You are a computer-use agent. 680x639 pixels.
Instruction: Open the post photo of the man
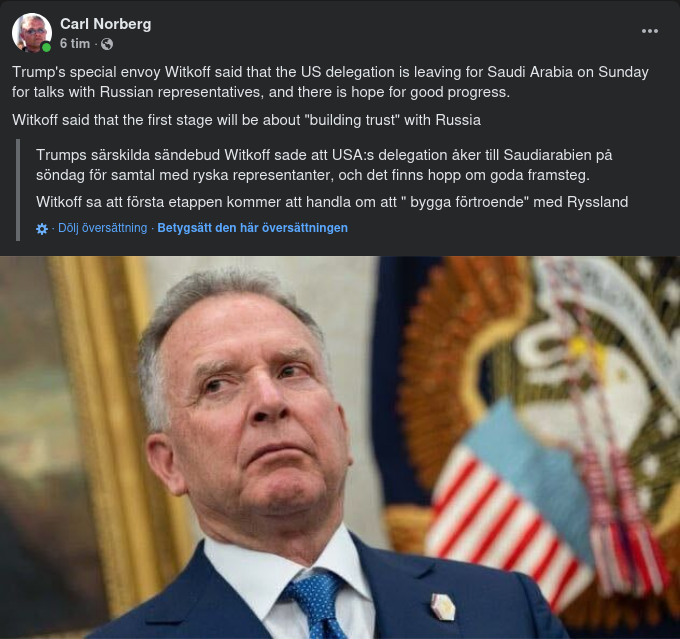point(340,447)
